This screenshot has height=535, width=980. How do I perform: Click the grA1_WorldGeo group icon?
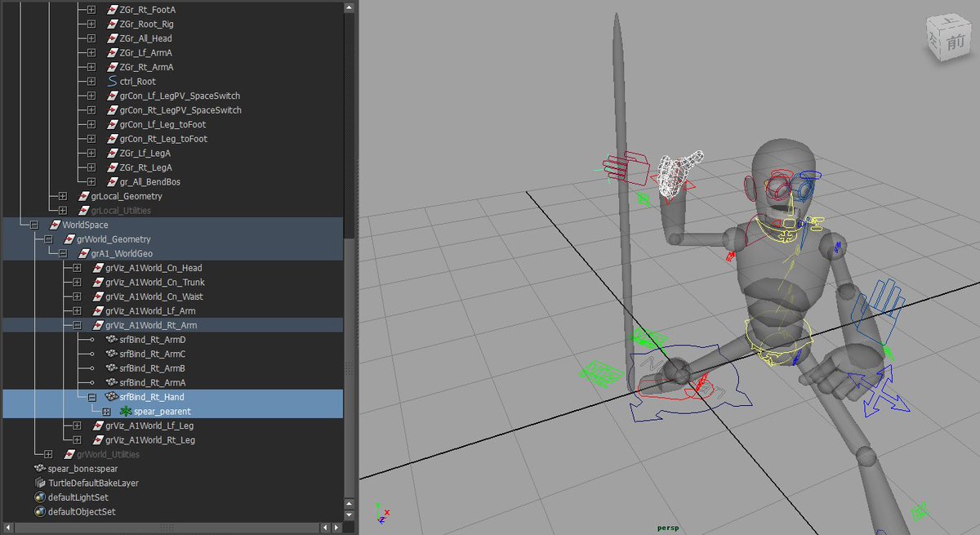point(83,254)
